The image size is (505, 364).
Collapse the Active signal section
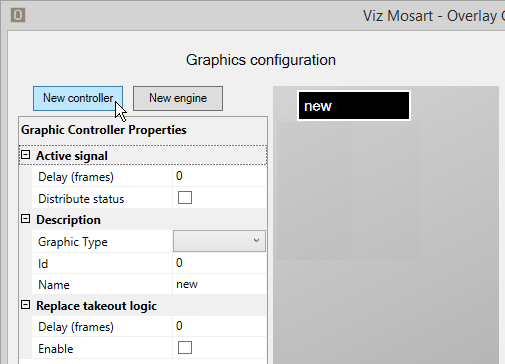[x=26, y=155]
